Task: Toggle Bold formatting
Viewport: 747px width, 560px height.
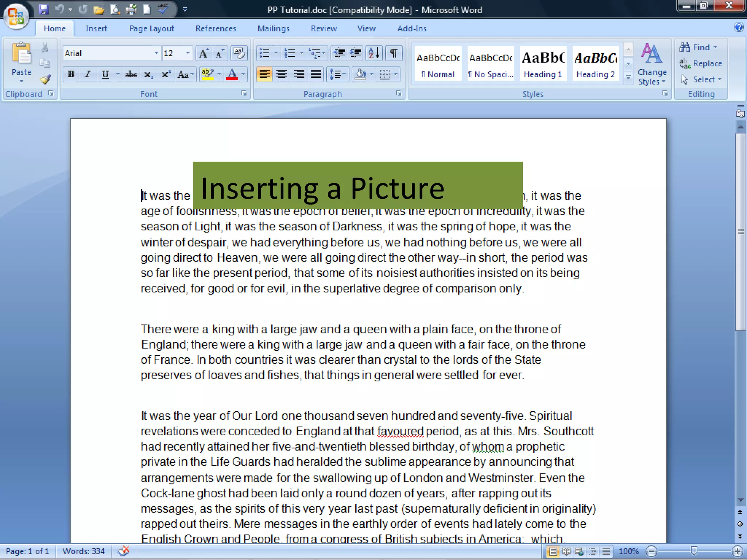Action: coord(71,75)
